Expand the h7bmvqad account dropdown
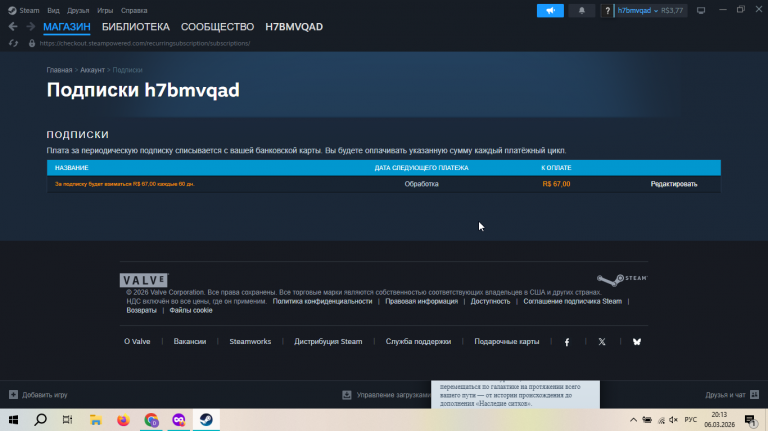Screen dimensions: 768x431 tap(638, 10)
